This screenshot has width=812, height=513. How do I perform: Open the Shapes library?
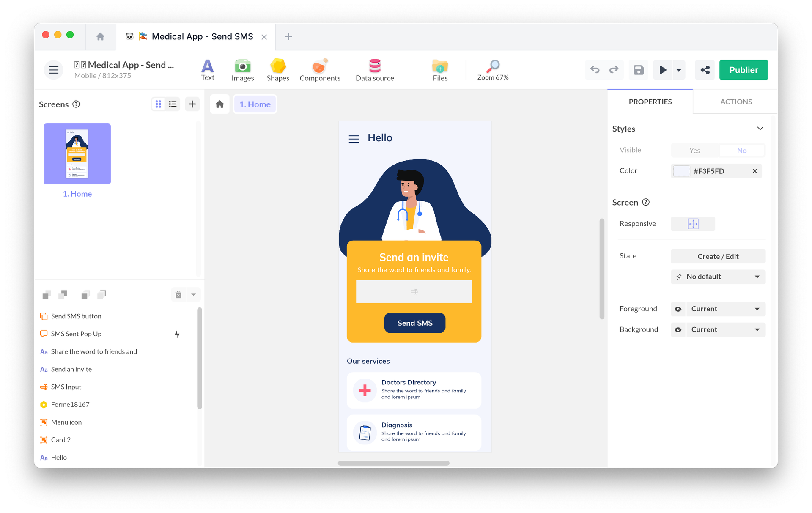click(x=278, y=70)
